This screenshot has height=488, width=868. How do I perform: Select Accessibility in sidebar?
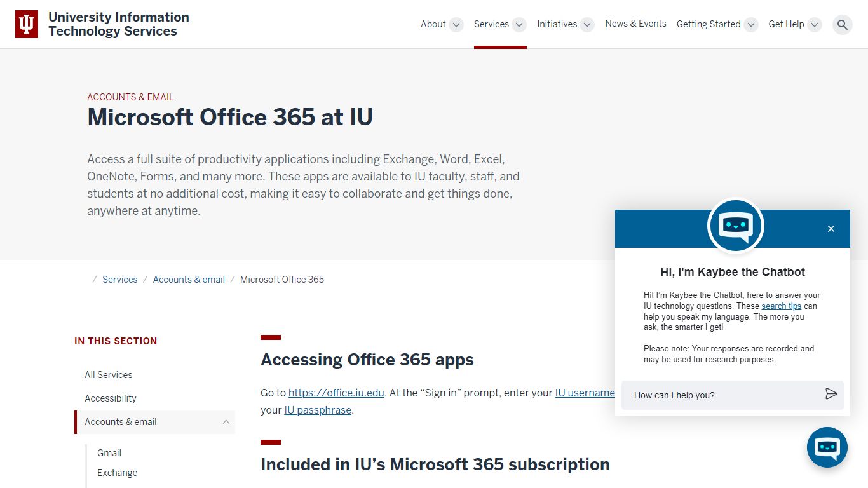point(111,398)
